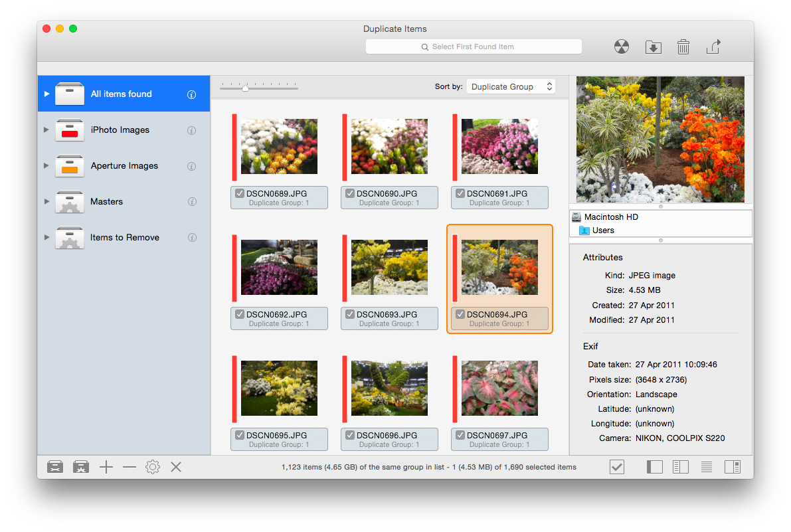791x532 pixels.
Task: Select the Items to Remove drawer icon
Action: [x=70, y=238]
